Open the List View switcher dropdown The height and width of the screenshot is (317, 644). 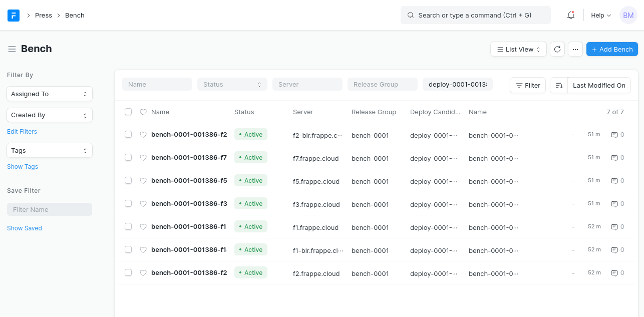[x=518, y=49]
